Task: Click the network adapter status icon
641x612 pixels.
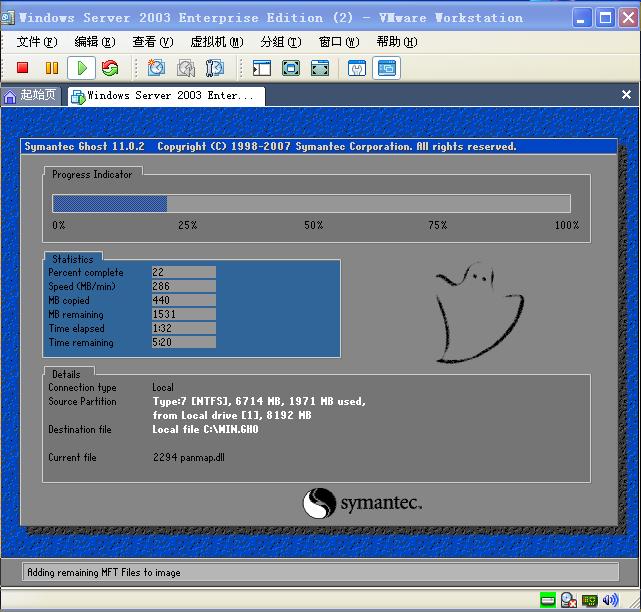Action: coord(590,600)
